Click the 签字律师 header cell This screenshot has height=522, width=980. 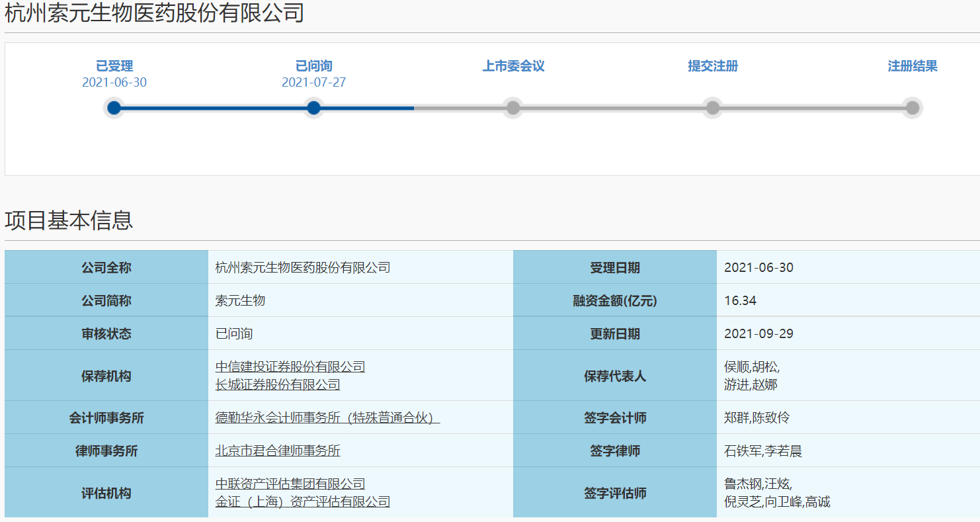(615, 451)
